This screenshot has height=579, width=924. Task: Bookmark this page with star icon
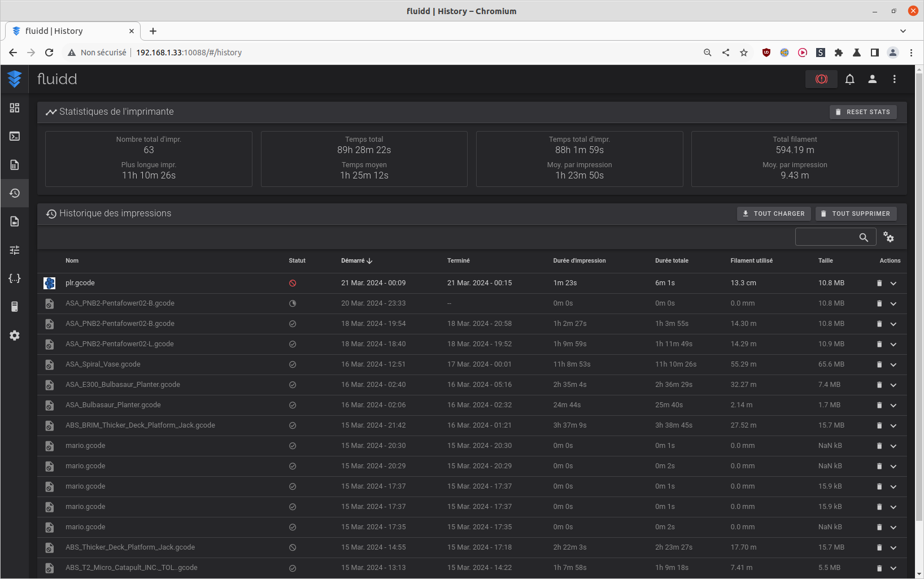click(x=744, y=53)
